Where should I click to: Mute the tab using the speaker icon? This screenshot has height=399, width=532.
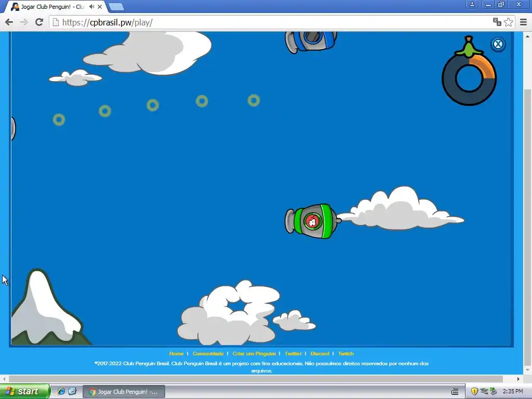(x=91, y=6)
